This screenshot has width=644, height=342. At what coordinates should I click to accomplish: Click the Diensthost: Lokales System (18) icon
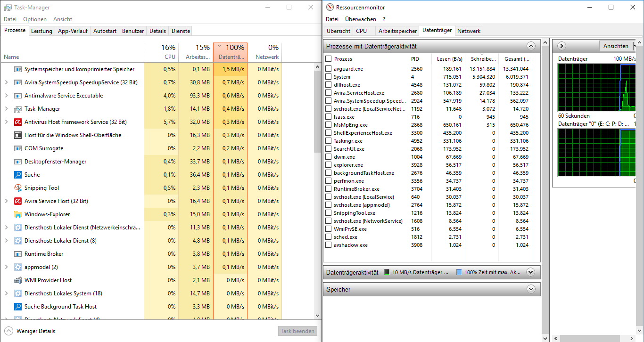tap(18, 293)
